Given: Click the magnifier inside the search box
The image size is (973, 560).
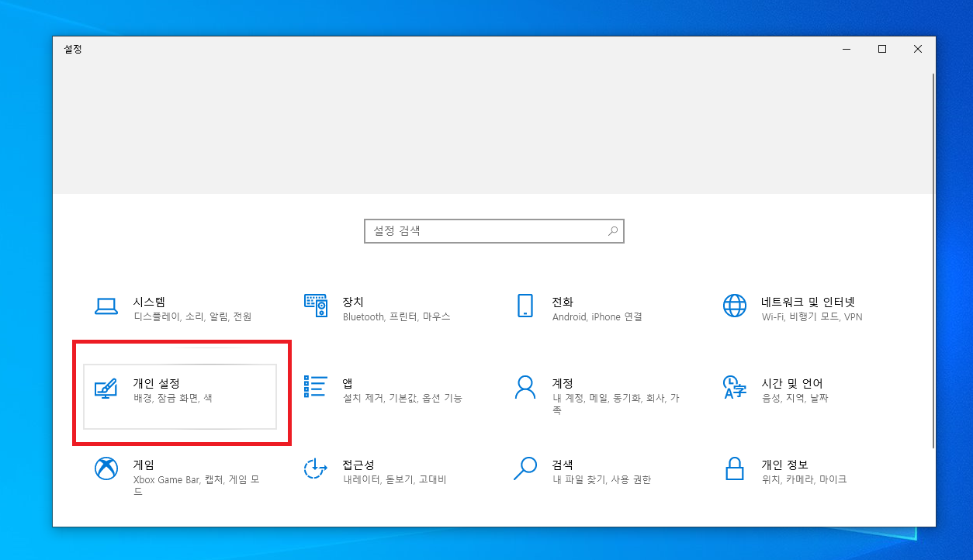Looking at the screenshot, I should 613,231.
